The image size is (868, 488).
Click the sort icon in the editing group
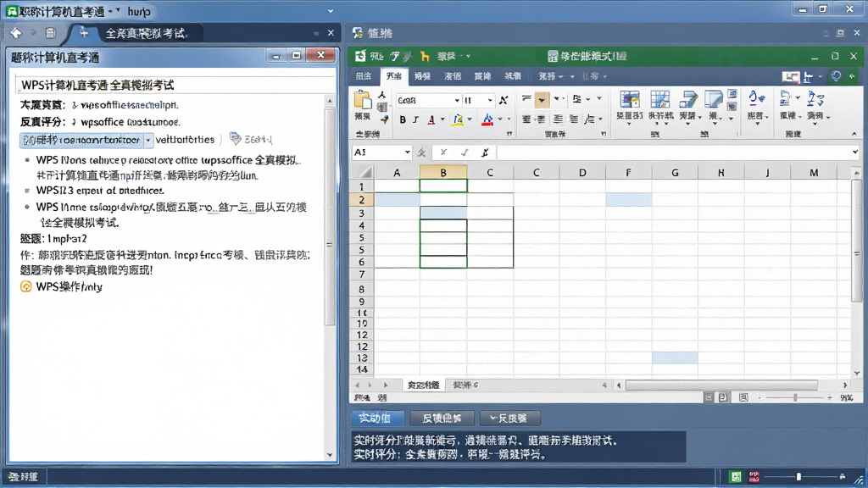click(786, 98)
